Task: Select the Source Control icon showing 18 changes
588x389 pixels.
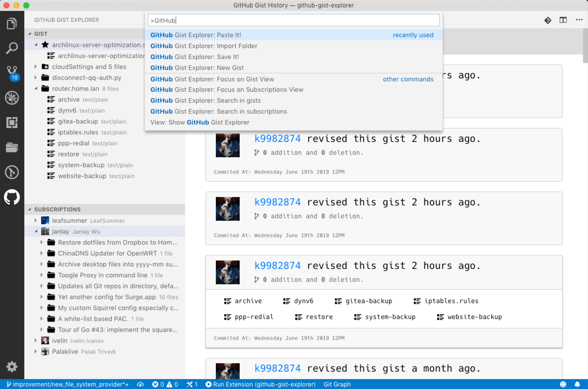Action: click(x=12, y=70)
